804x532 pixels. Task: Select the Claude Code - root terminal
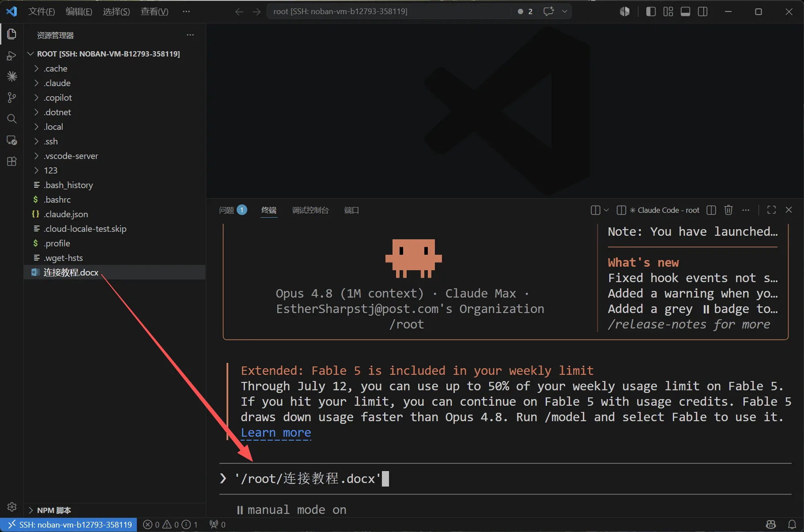pos(658,210)
